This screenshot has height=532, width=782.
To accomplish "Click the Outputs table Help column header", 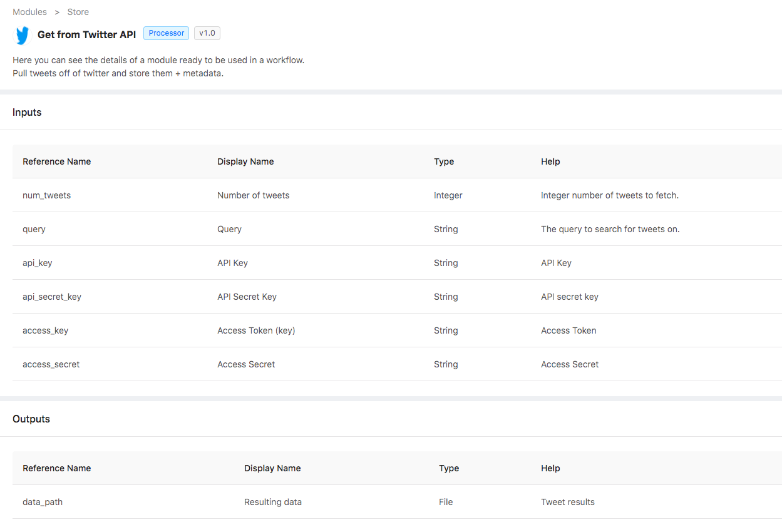I will point(550,468).
